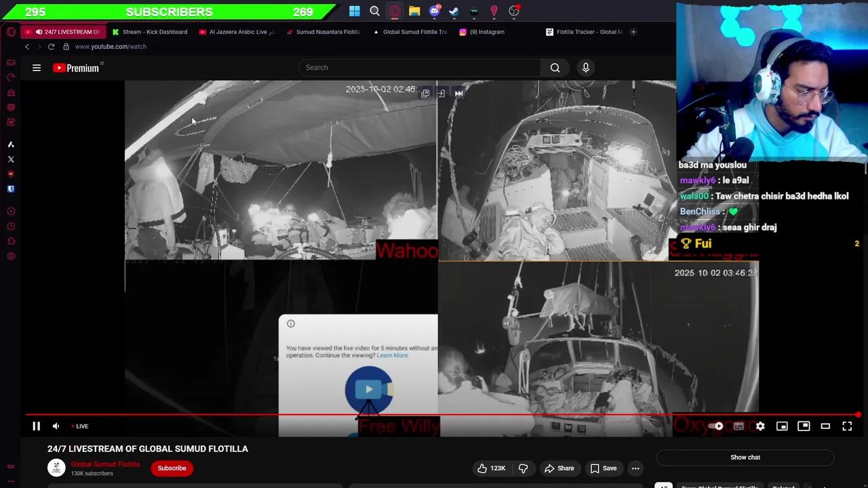Viewport: 868px width, 488px height.
Task: Open more actions three-dot menu
Action: click(x=635, y=468)
